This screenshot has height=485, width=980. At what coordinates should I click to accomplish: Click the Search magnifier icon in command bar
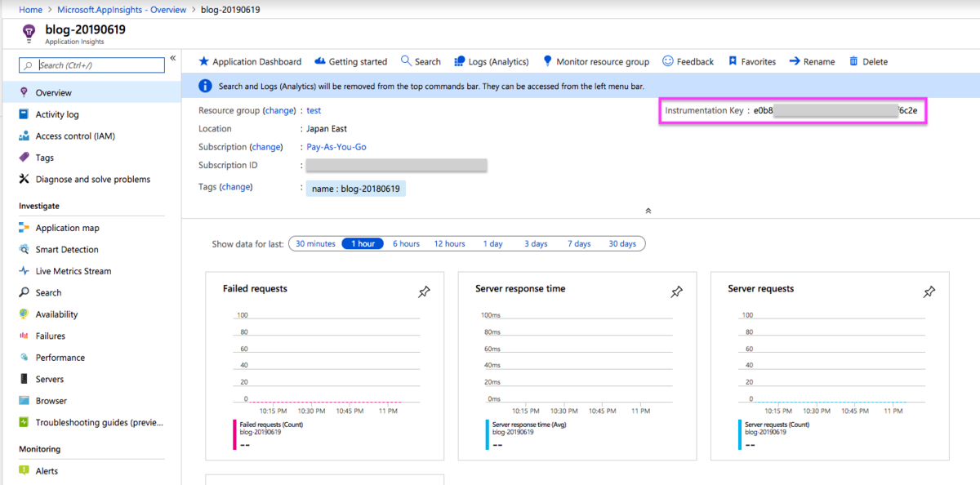click(x=406, y=61)
